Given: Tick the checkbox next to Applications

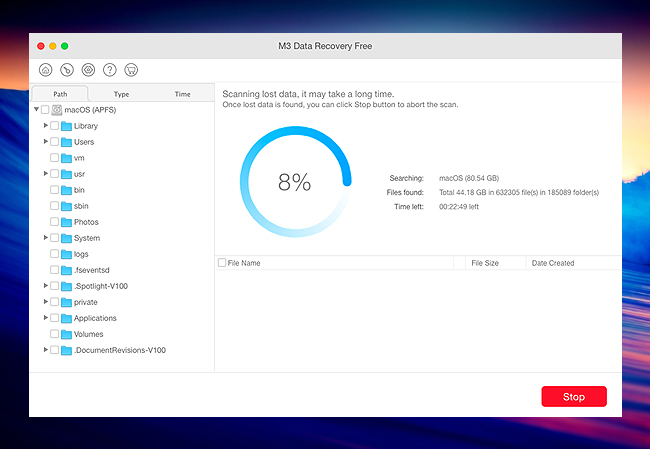Looking at the screenshot, I should 54,318.
